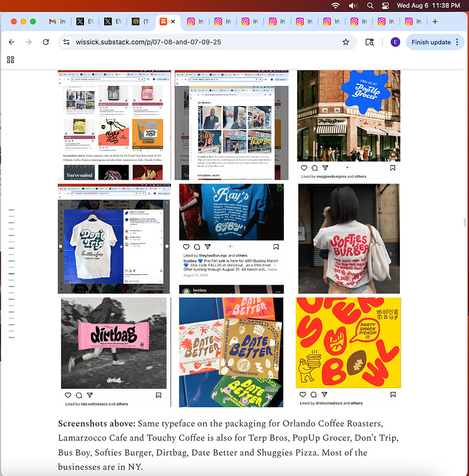Comment on the busboy hoodie post
This screenshot has width=469, height=476.
point(197,247)
